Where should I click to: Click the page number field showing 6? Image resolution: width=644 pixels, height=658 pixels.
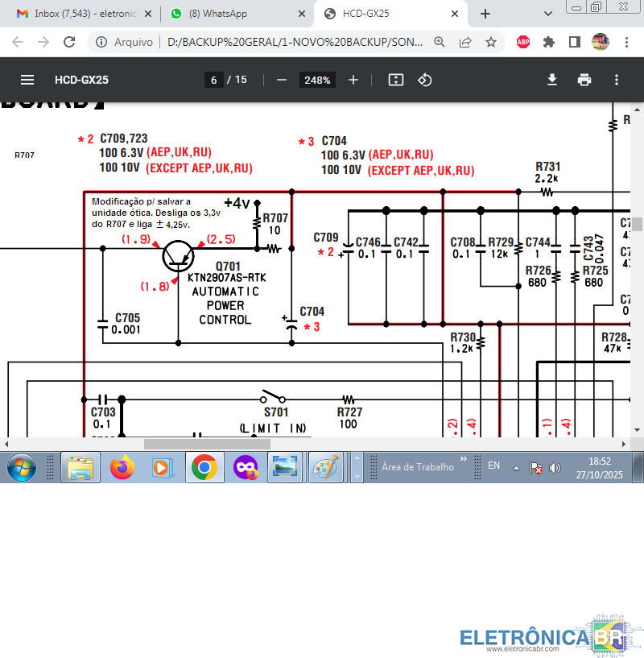coord(214,80)
